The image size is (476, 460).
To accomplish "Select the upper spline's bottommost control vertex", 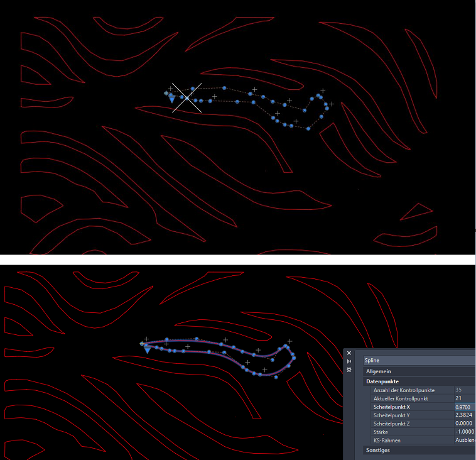I will tap(308, 129).
